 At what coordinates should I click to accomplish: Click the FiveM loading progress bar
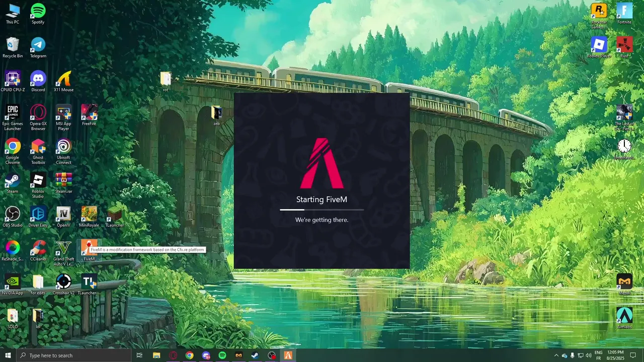(322, 209)
